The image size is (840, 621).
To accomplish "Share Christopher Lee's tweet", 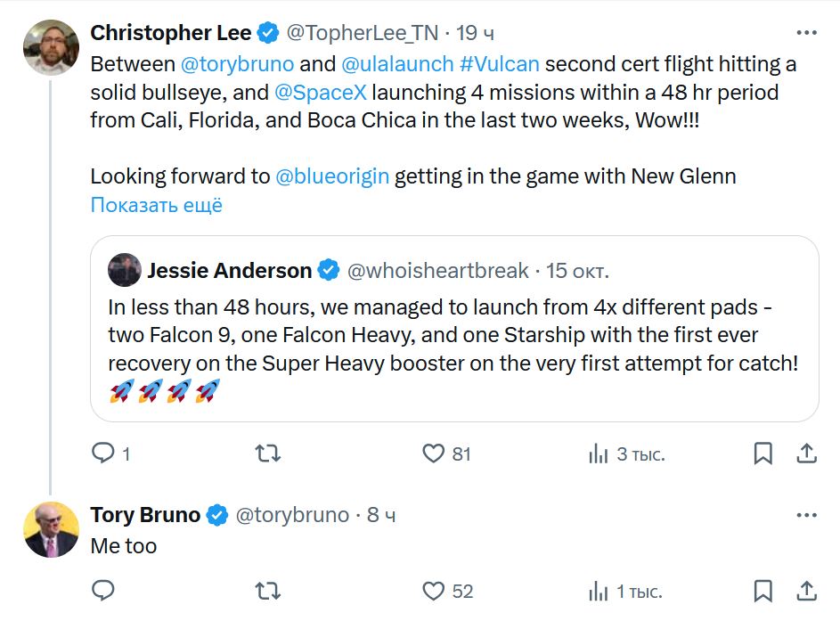I will click(806, 453).
